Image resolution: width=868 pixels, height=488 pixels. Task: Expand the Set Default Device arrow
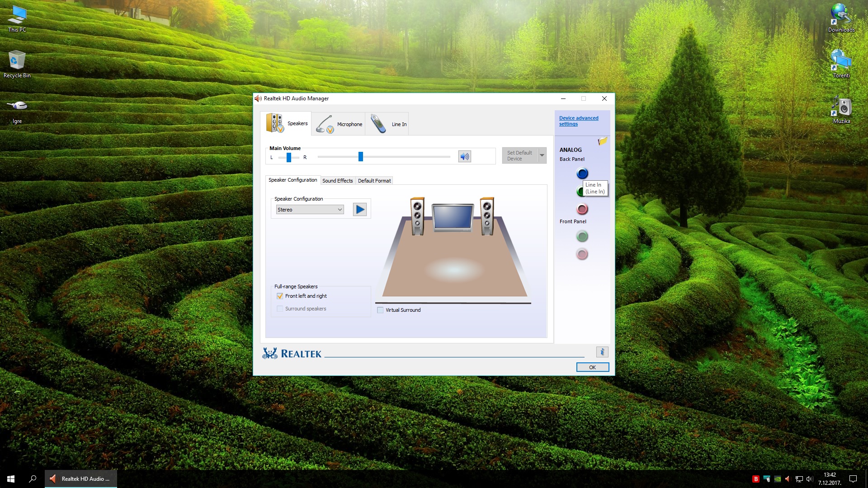coord(542,155)
